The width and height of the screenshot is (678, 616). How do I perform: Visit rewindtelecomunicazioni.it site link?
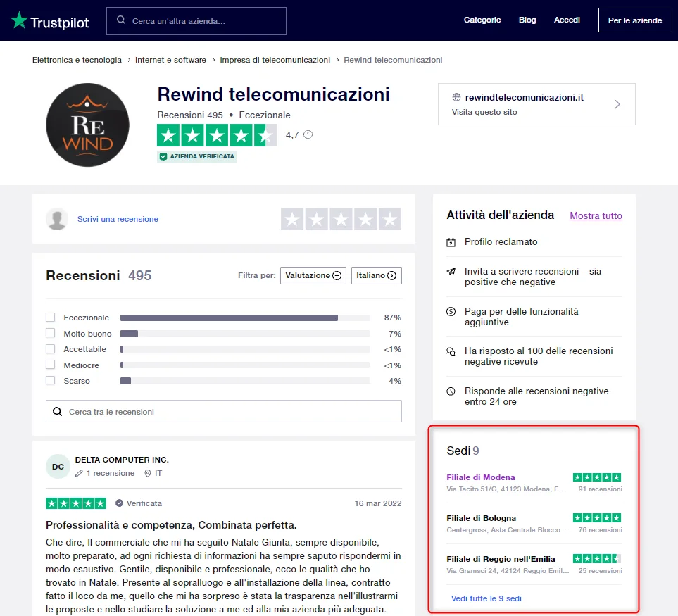pos(524,98)
